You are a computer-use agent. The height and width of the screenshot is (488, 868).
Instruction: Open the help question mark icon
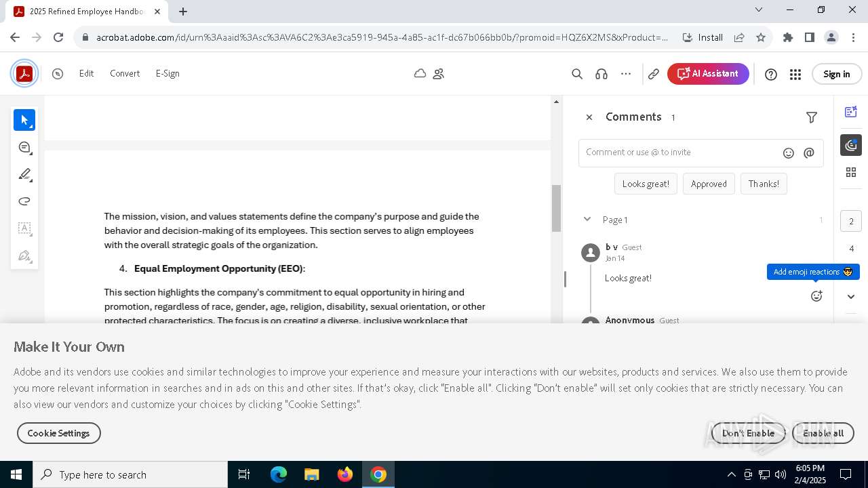[x=771, y=75]
